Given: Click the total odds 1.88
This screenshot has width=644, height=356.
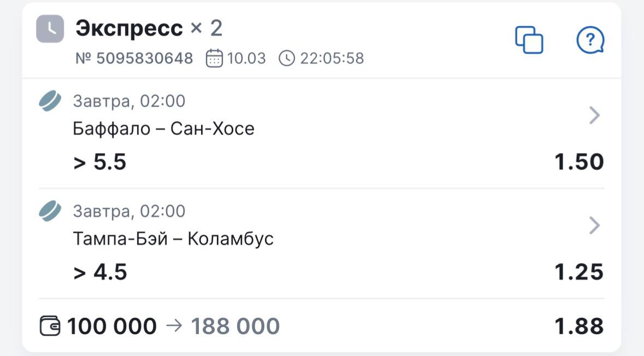Looking at the screenshot, I should 579,326.
